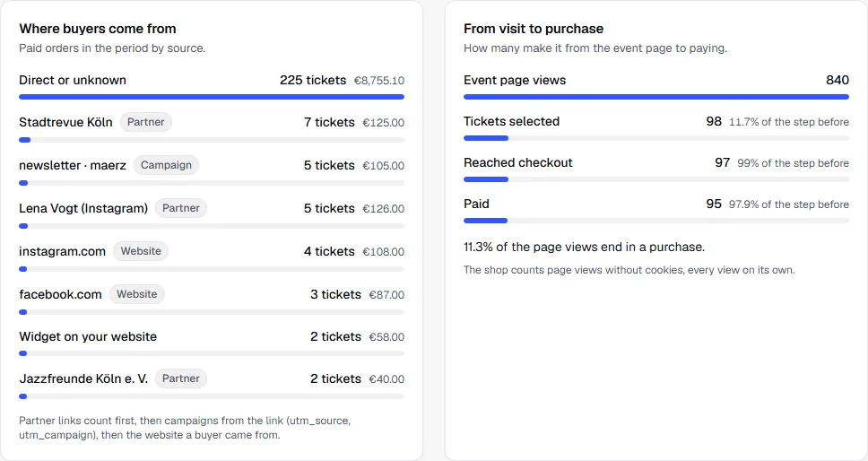Select the 'Reached checkout' label

click(518, 162)
